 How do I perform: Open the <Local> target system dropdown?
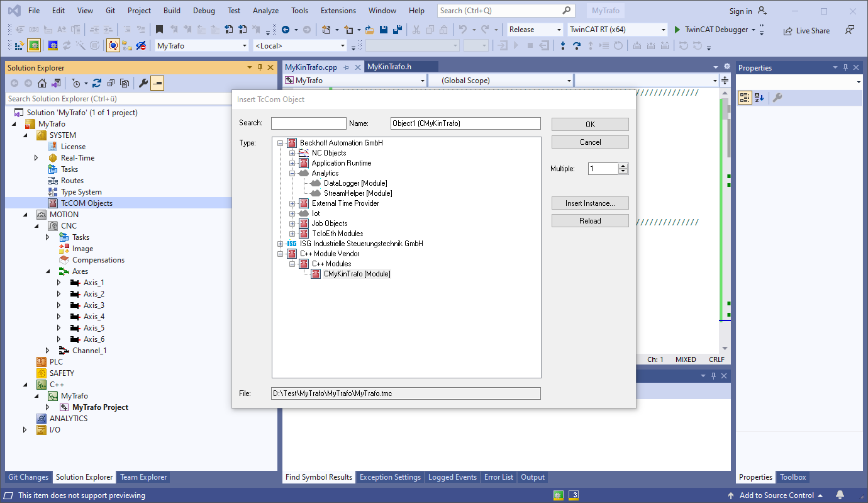[x=300, y=45]
